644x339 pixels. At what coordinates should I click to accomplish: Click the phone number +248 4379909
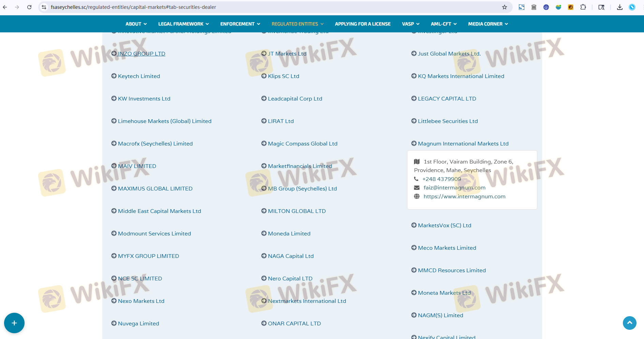441,179
